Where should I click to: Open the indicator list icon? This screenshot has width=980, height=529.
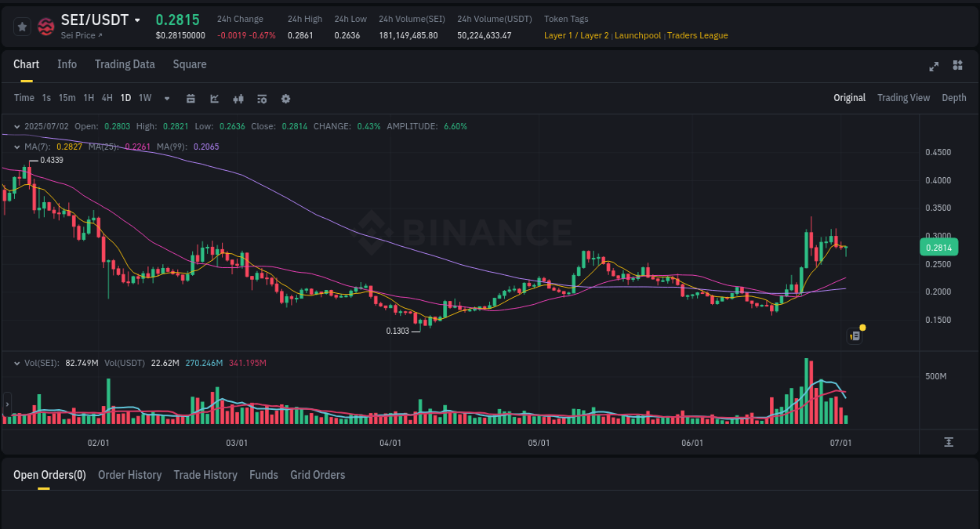(262, 98)
